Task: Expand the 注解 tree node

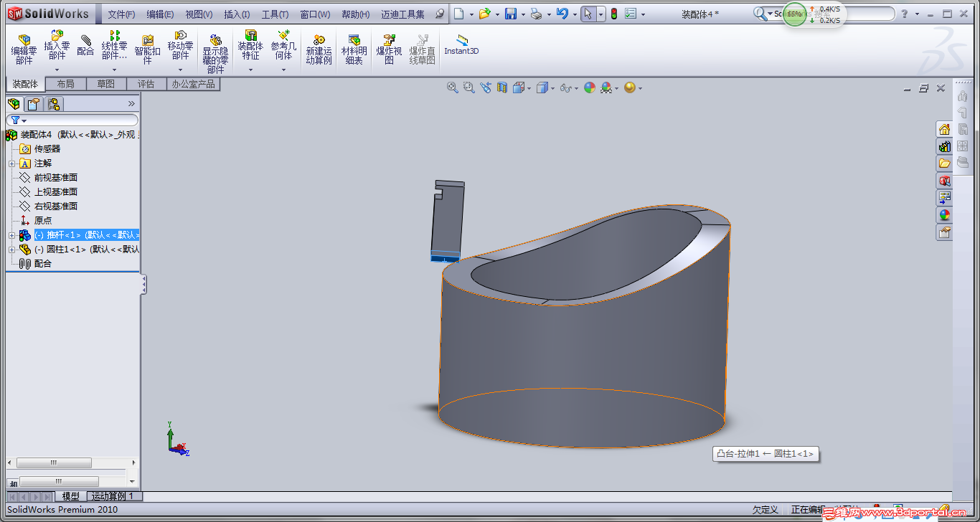Action: pos(11,163)
